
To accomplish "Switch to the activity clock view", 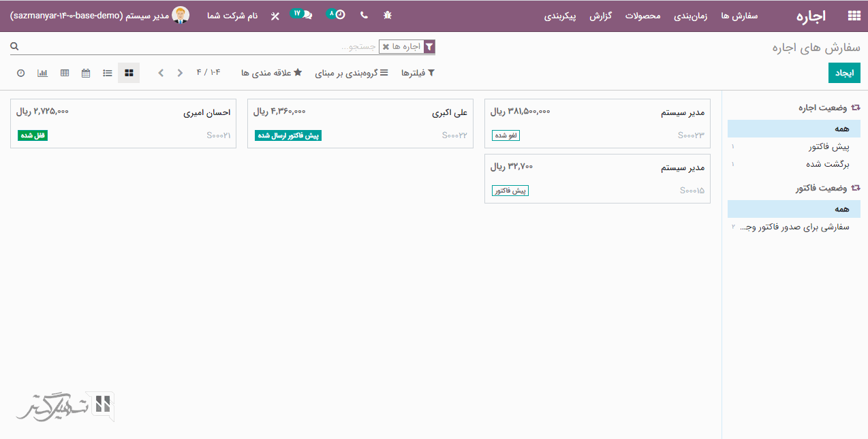I will [x=20, y=73].
